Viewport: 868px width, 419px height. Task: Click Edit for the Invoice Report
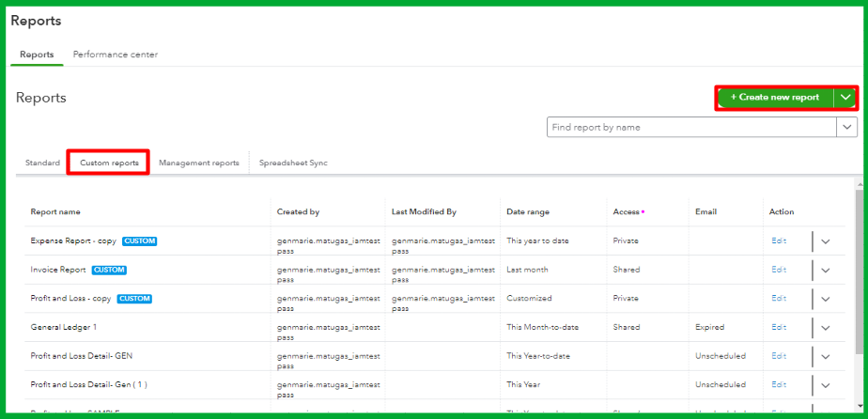pyautogui.click(x=779, y=270)
